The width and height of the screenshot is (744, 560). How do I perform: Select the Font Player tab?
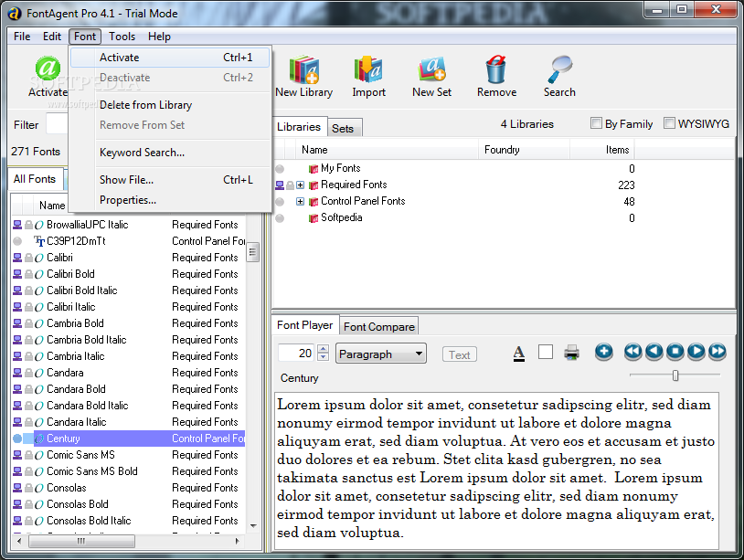305,325
